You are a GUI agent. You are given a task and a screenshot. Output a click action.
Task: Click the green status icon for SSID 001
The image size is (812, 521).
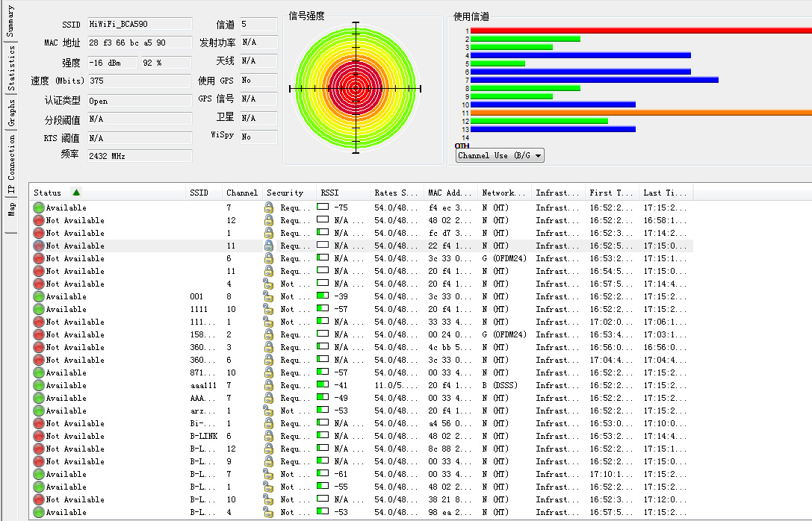pyautogui.click(x=39, y=296)
